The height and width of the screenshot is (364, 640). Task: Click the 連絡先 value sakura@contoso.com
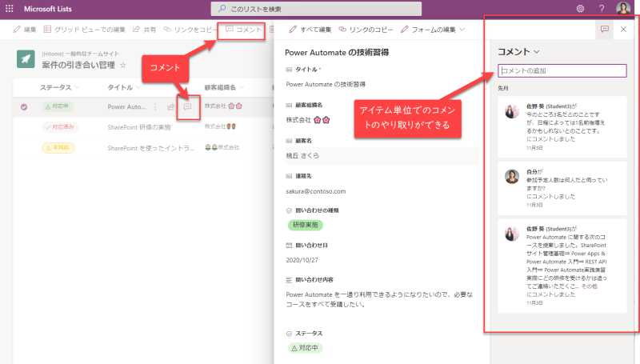coord(316,191)
